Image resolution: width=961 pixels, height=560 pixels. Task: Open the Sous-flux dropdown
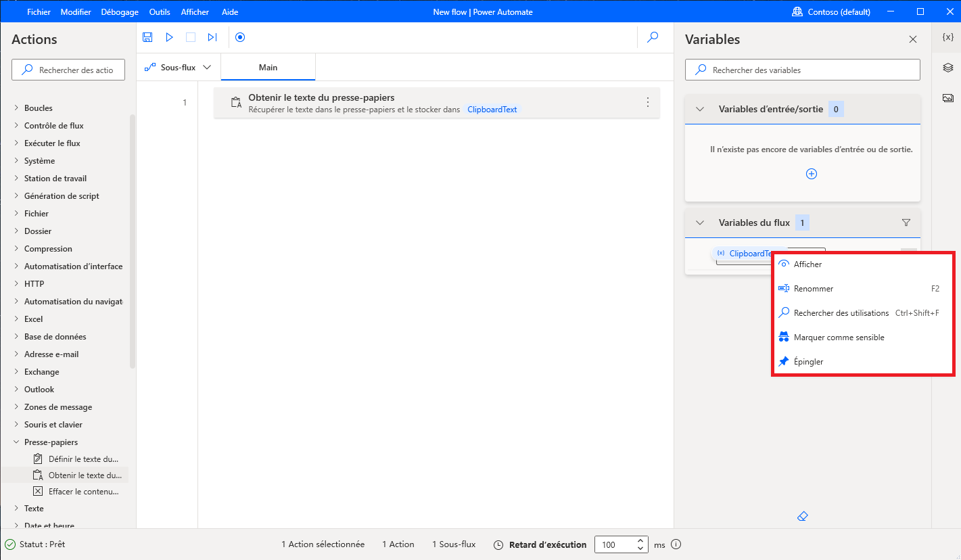[x=207, y=67]
